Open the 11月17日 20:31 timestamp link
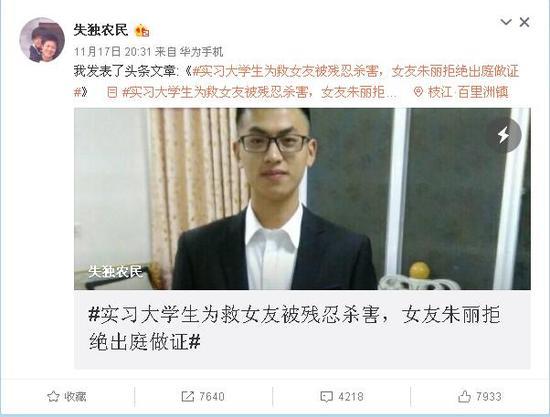Screen dimensions: 550x417 [112, 52]
